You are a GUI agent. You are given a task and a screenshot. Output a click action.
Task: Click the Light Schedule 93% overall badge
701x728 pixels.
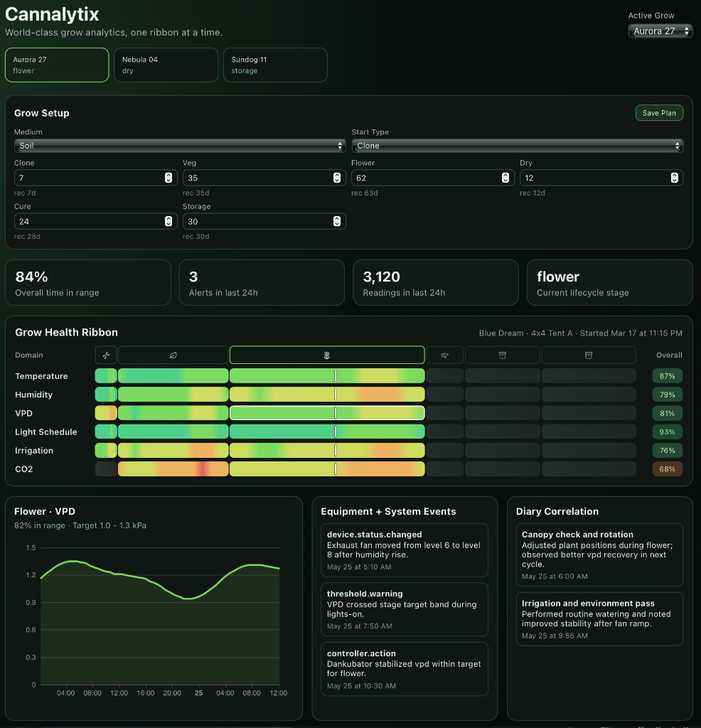pos(667,432)
